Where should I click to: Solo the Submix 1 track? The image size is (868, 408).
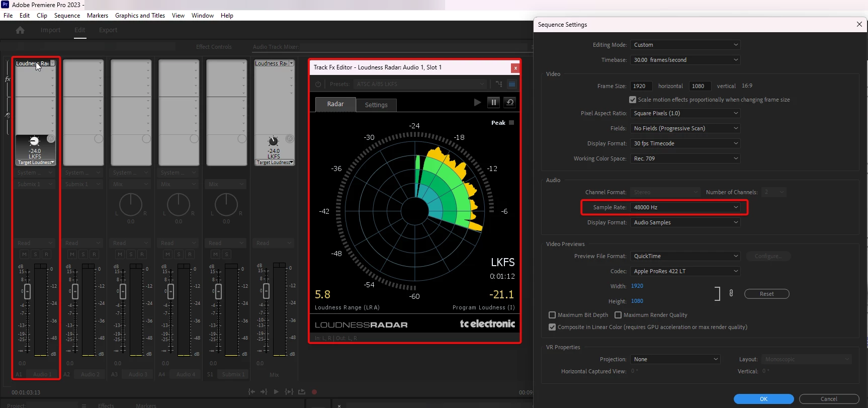[227, 255]
